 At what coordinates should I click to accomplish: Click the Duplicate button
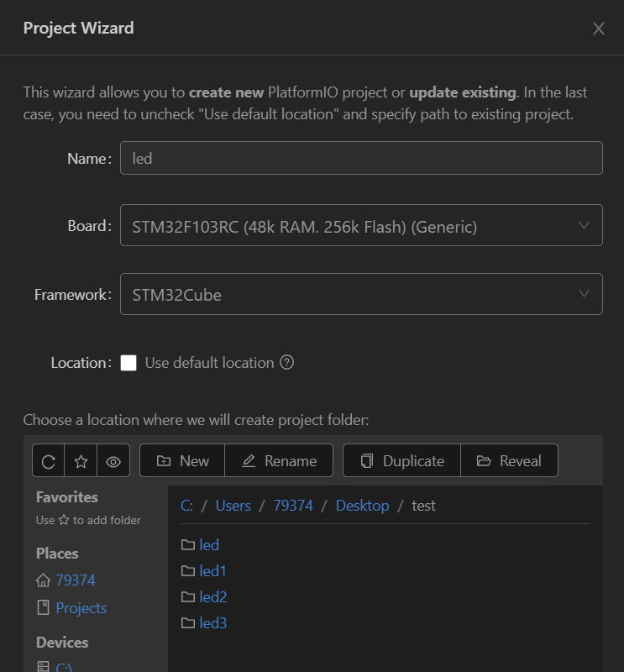401,460
